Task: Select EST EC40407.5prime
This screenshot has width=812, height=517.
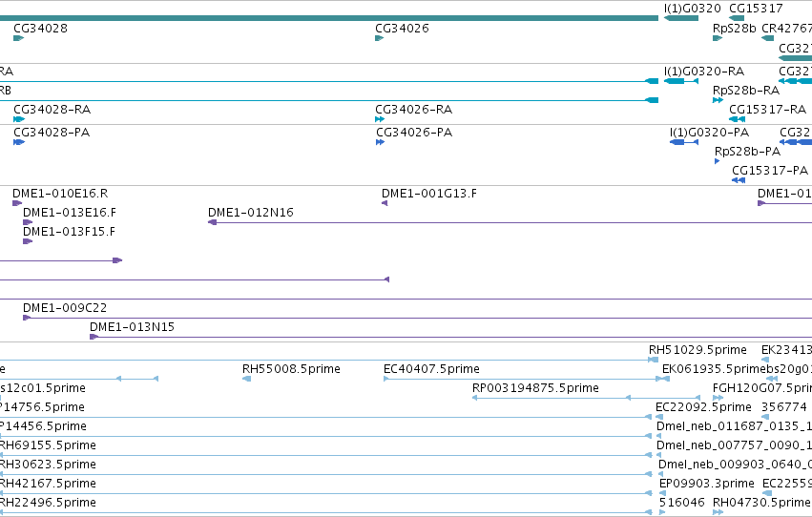Action: point(431,368)
